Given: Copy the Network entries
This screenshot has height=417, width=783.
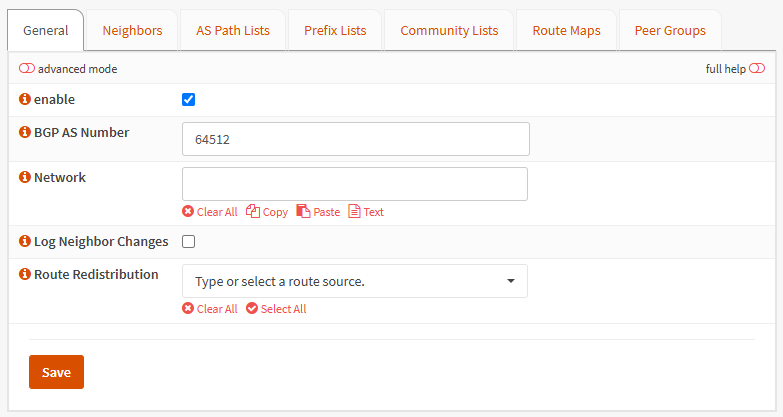Looking at the screenshot, I should (x=267, y=212).
